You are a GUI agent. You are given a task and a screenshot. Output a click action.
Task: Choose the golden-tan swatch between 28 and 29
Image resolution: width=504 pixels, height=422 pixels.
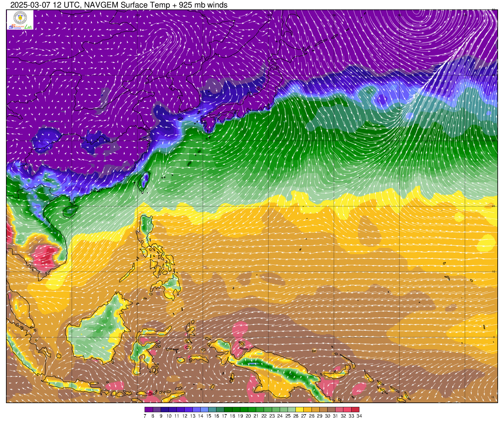pyautogui.click(x=316, y=409)
